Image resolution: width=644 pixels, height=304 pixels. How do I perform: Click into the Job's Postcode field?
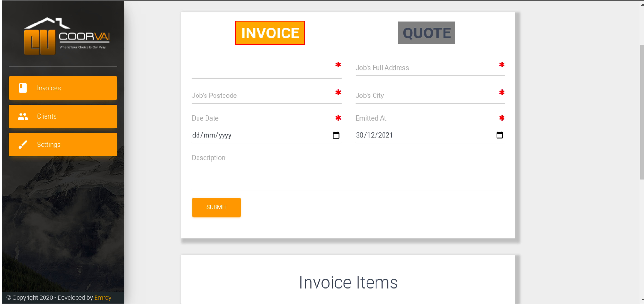[x=262, y=96]
